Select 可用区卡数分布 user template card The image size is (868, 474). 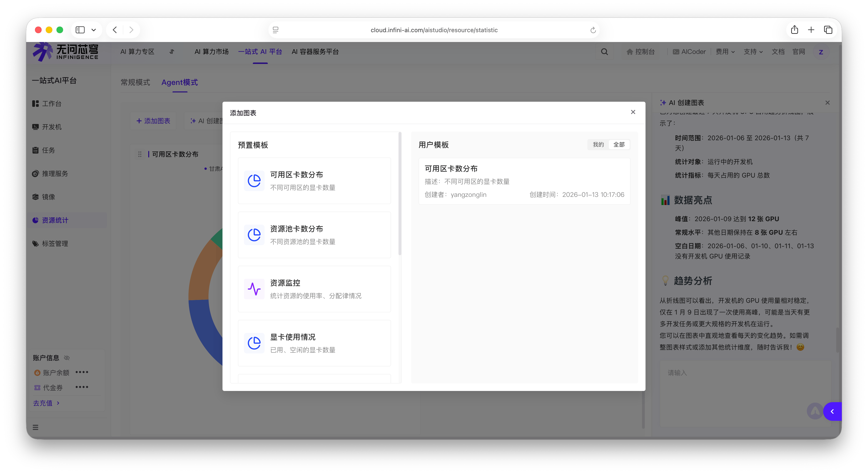coord(524,181)
